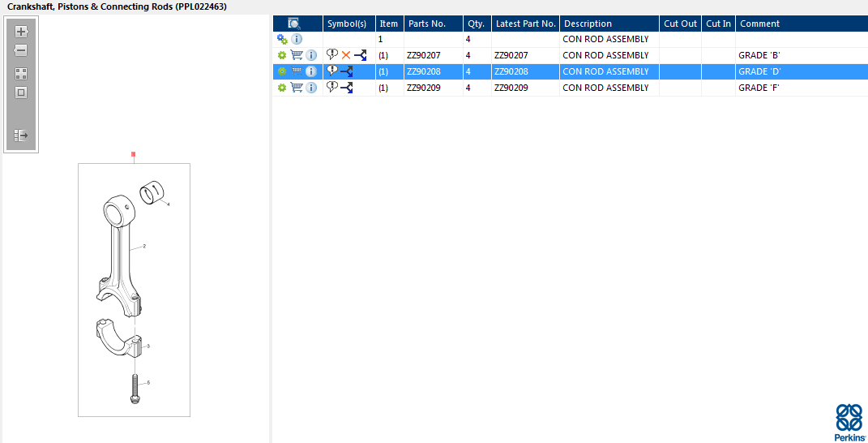
Task: Add ZZ90208 to shopping cart
Action: (297, 71)
